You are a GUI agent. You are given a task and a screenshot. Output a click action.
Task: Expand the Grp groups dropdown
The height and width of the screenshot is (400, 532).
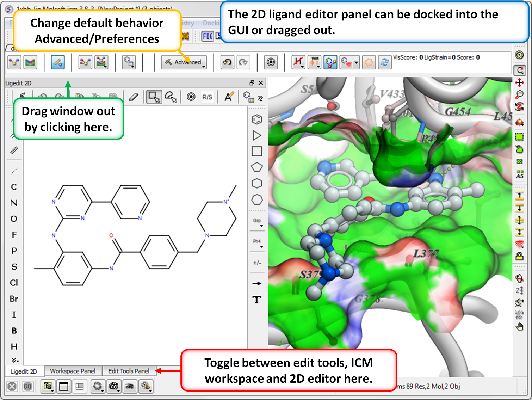coord(257,222)
